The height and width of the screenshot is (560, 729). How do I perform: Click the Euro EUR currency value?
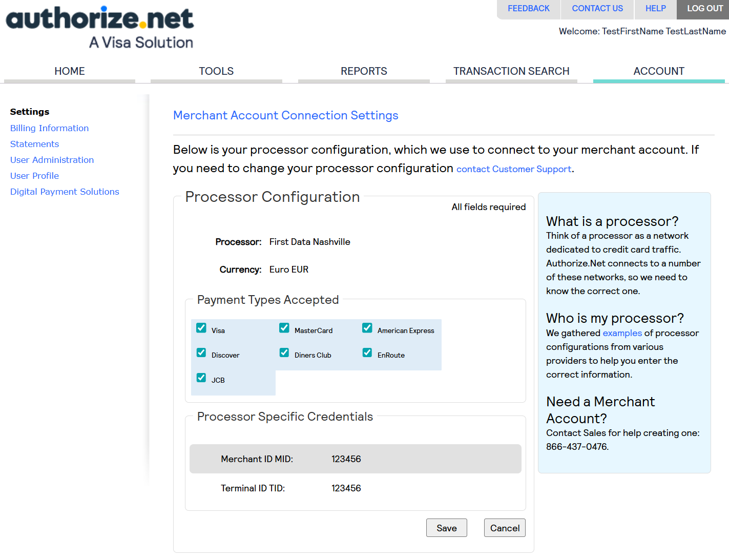(x=289, y=269)
